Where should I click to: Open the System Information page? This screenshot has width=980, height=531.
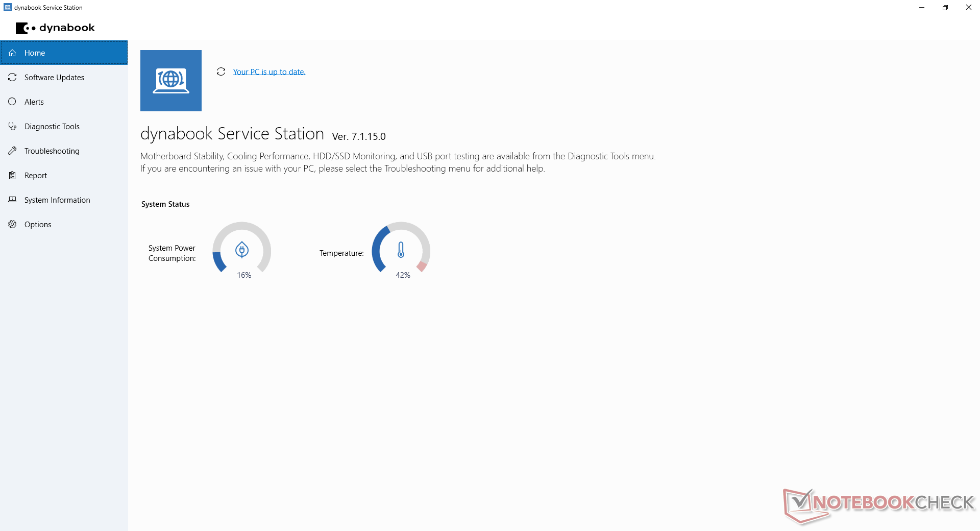(57, 200)
